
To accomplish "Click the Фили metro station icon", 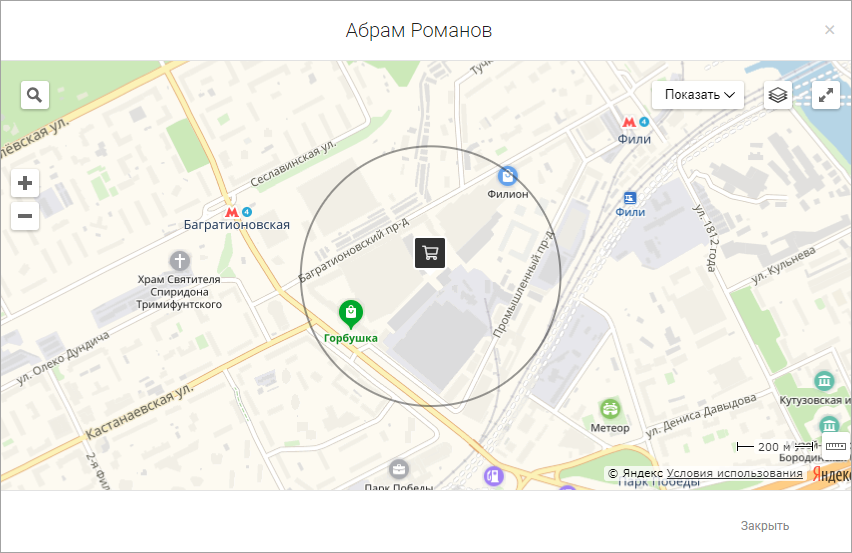I will [629, 122].
